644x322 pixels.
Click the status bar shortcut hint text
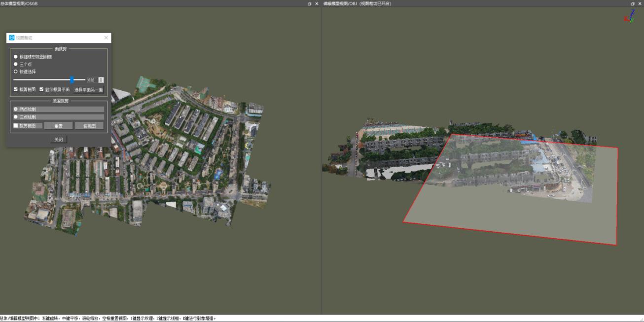click(x=108, y=319)
